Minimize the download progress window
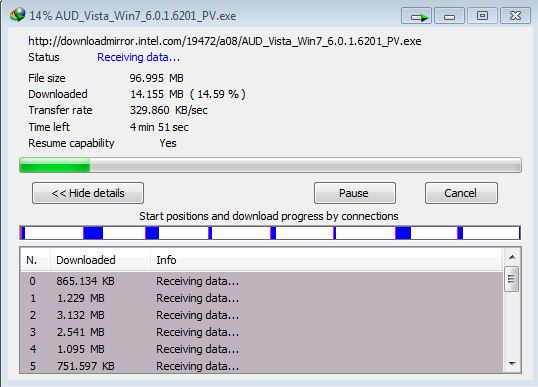Screen dimensions: 538x387 [449, 16]
